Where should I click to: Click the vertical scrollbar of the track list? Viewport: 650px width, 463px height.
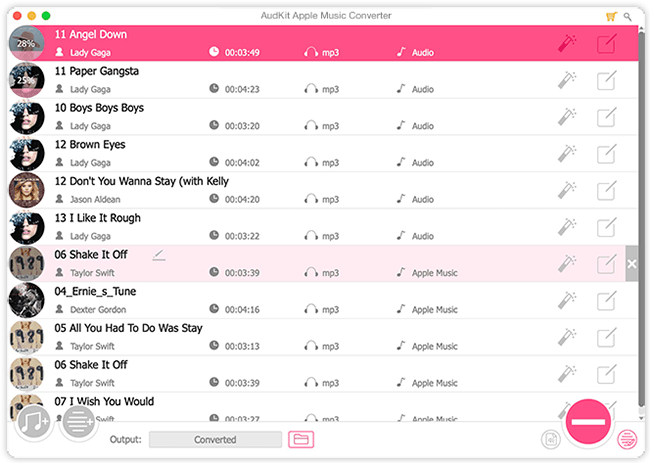642,220
